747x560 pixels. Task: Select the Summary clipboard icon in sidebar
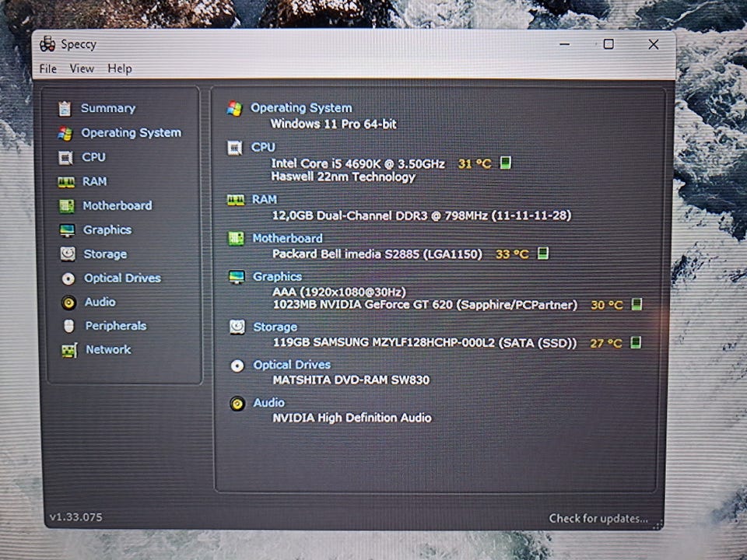pos(65,109)
